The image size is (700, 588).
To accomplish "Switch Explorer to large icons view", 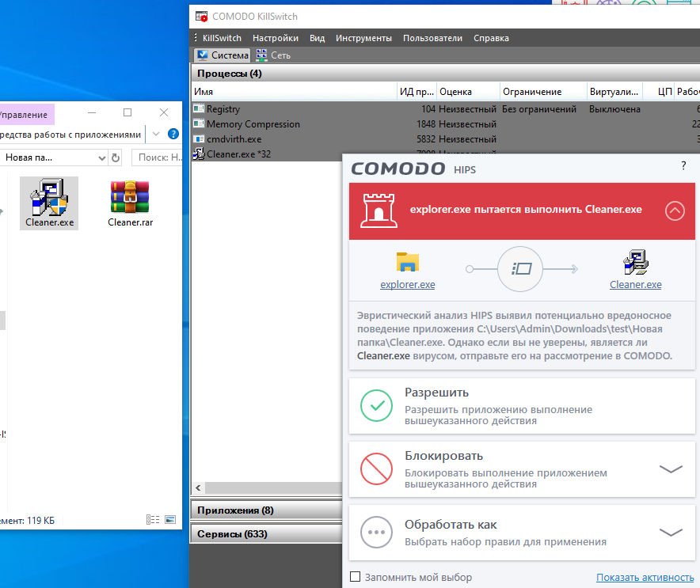I will (170, 519).
